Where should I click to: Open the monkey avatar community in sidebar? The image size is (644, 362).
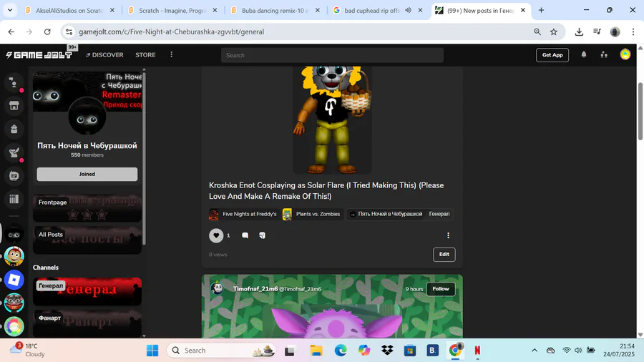pos(14,257)
